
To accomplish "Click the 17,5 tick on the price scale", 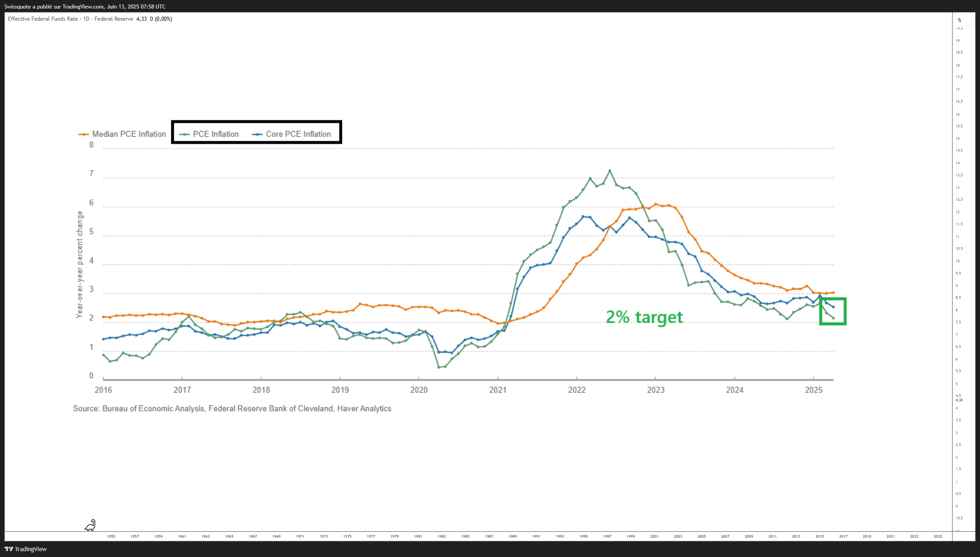I will pos(959,77).
